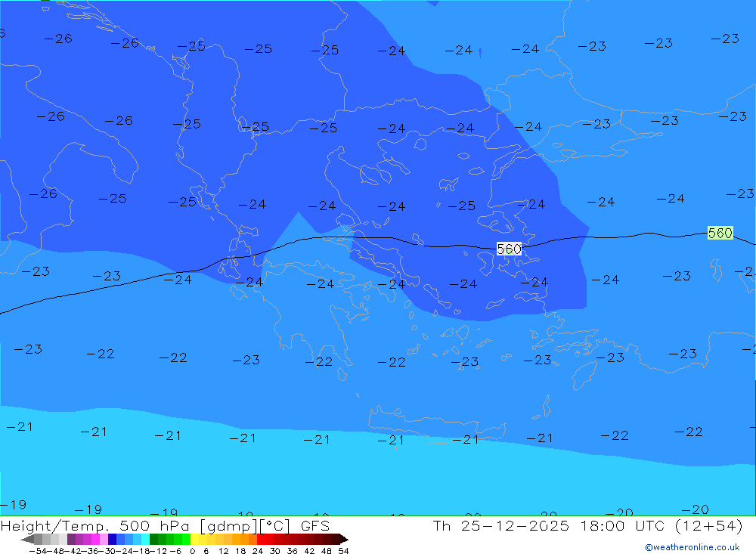
Task: Click the dark brown right arrow end of legend
Action: [x=344, y=539]
